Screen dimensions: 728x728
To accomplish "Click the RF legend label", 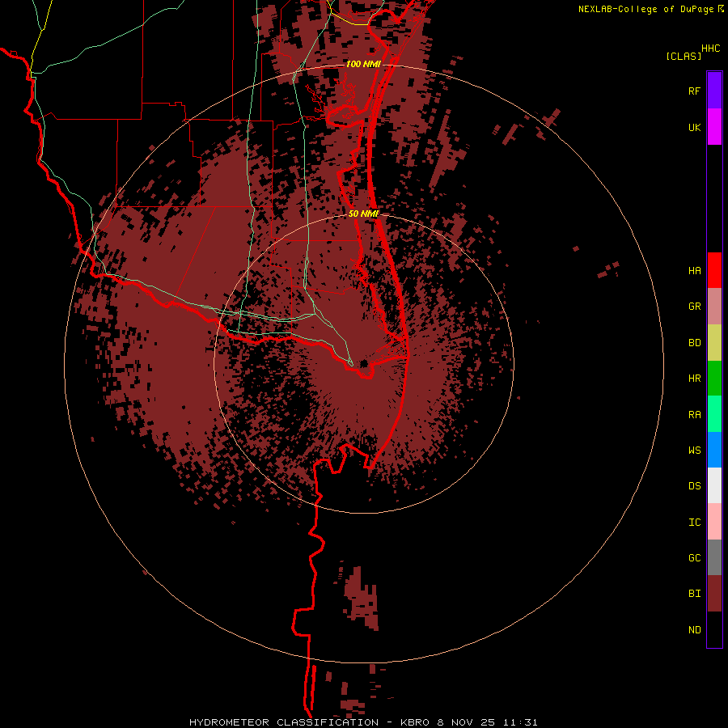I will coord(694,91).
